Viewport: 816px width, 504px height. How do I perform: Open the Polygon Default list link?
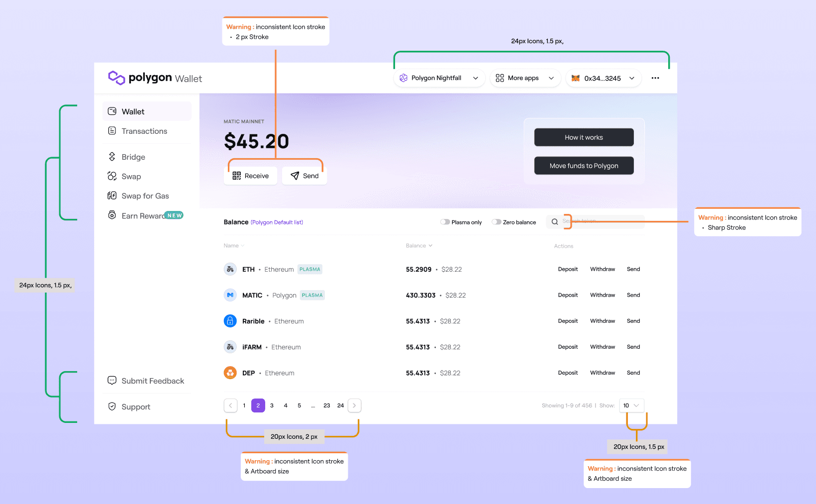(277, 222)
